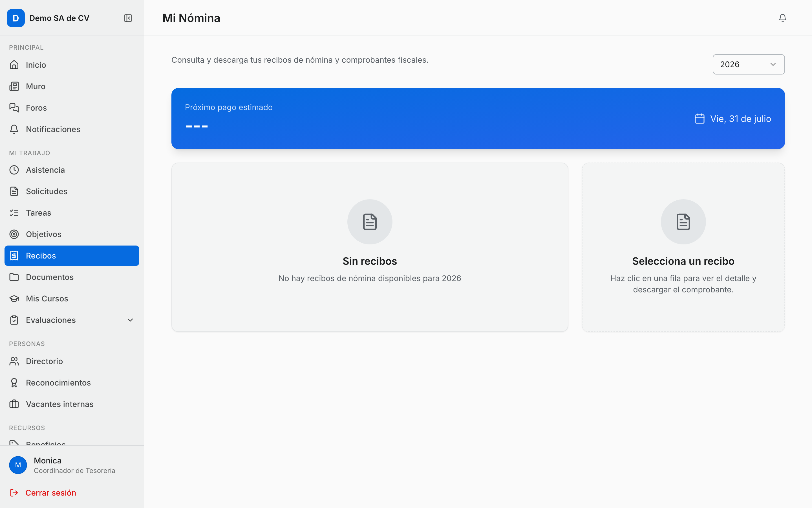
Task: Click the Selecciona un recibo heading
Action: tap(683, 261)
